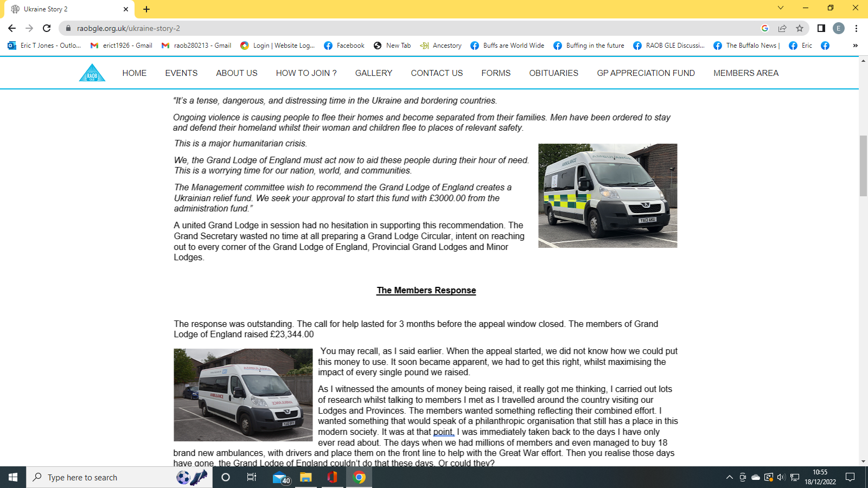The width and height of the screenshot is (868, 488).
Task: Go back to the previous page
Action: click(x=12, y=28)
